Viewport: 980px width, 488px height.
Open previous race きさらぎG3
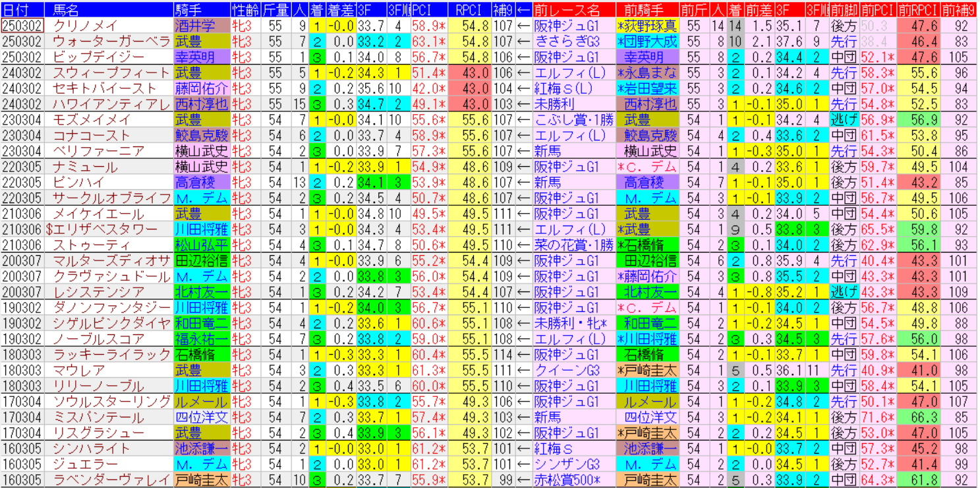click(x=567, y=42)
